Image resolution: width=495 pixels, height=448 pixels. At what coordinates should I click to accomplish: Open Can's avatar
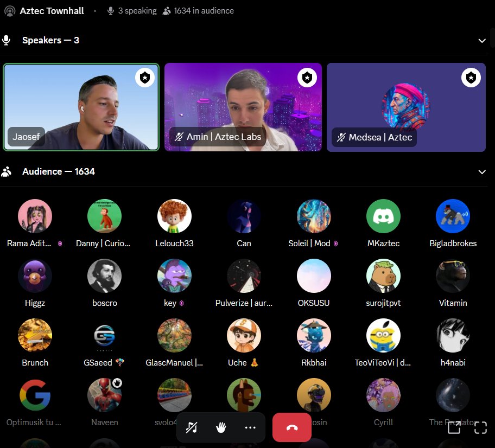(x=244, y=216)
